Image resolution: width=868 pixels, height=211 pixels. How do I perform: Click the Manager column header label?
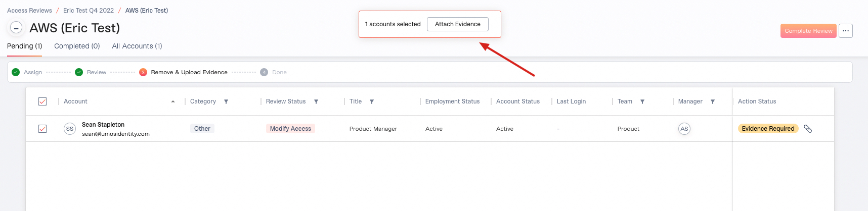pos(690,101)
